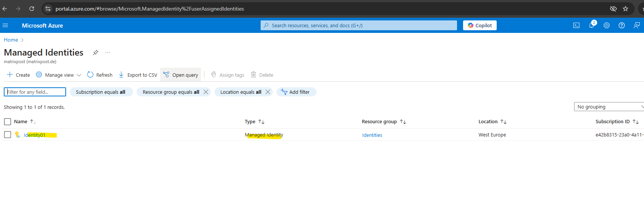Launch Copilot from the top bar
Screen dimensions: 644x220
click(480, 25)
